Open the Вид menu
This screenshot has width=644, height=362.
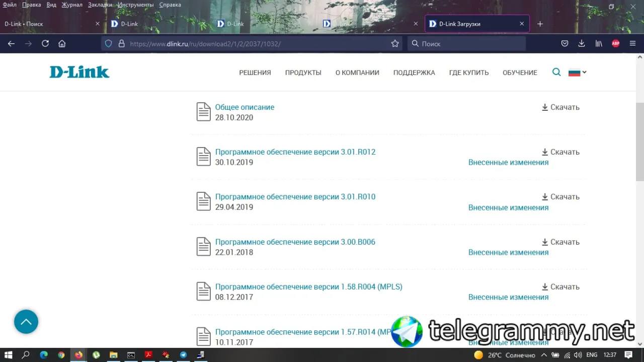pyautogui.click(x=51, y=5)
